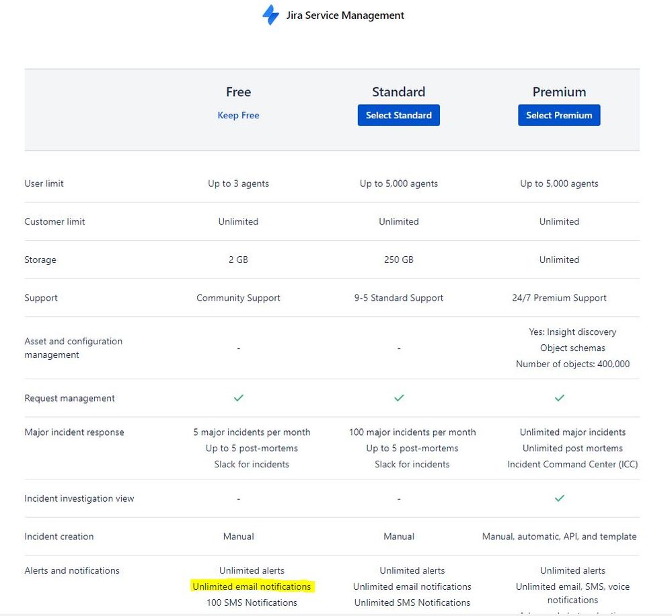The height and width of the screenshot is (616, 672).
Task: Click Premium plan's Customer limit 'Unlimited' value
Action: 559,221
